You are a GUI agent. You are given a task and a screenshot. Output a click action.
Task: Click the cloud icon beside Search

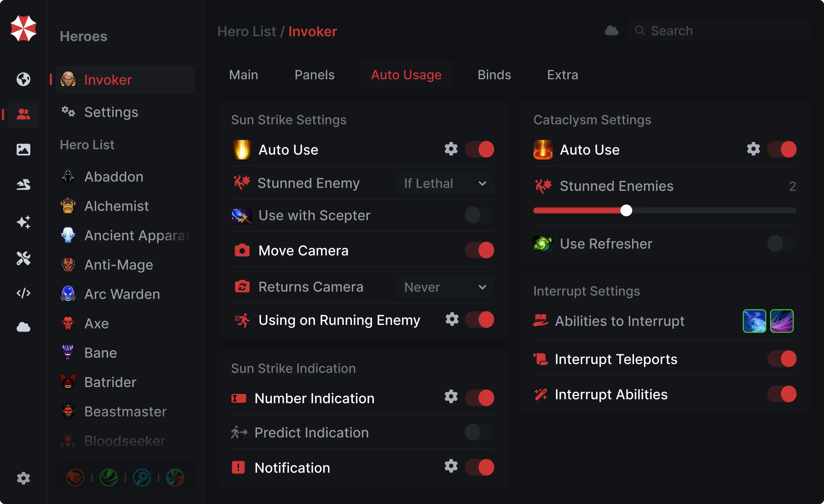[611, 31]
